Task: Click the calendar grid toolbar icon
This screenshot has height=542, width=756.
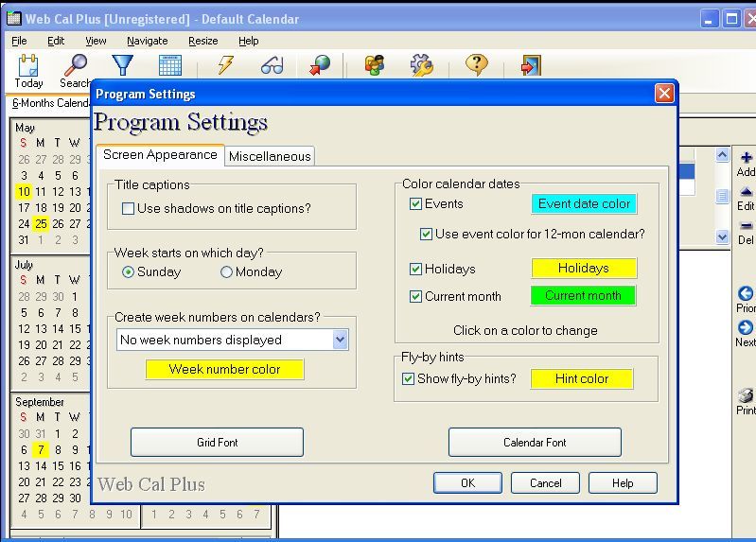Action: pos(169,65)
